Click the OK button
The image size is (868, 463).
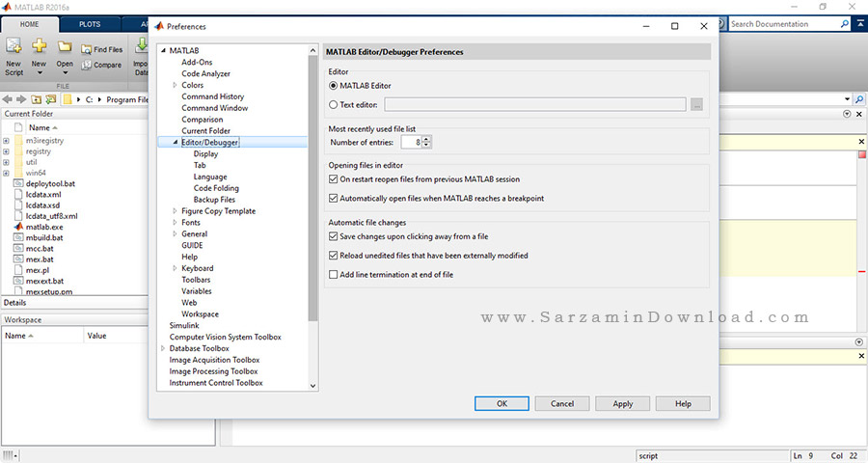(502, 404)
